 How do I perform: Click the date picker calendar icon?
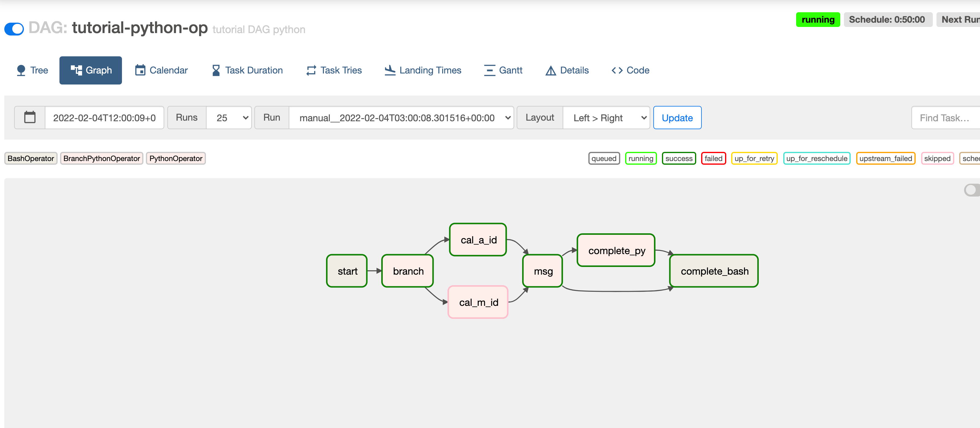click(x=30, y=118)
